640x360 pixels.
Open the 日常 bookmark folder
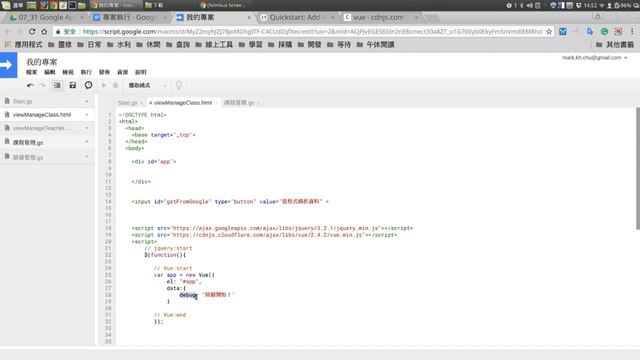[90, 44]
